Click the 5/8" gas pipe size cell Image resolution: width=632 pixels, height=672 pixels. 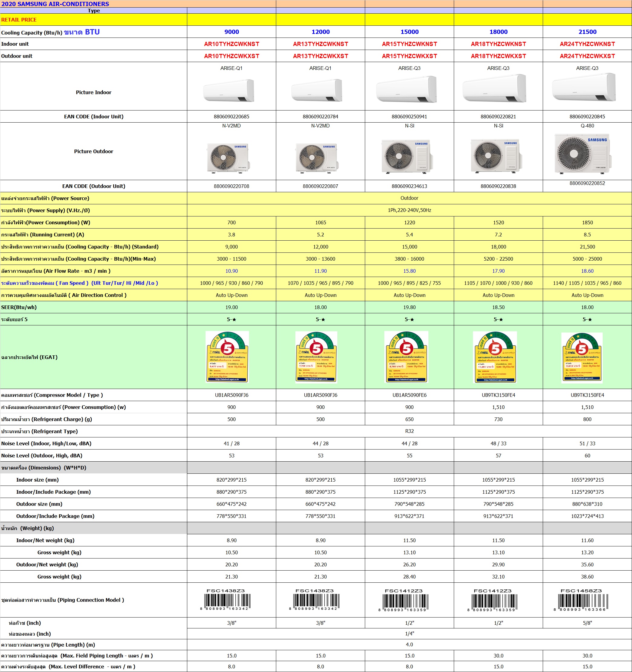[x=588, y=623]
